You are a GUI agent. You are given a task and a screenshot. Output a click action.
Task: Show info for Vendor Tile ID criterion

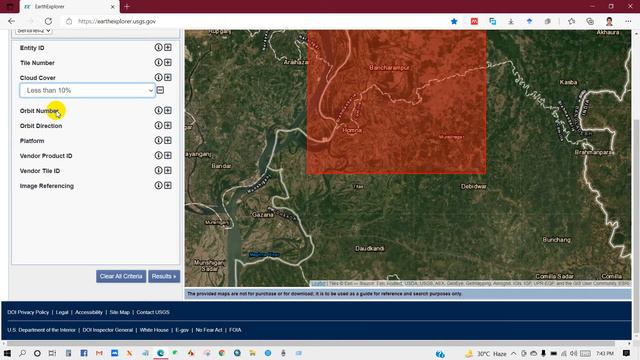158,171
